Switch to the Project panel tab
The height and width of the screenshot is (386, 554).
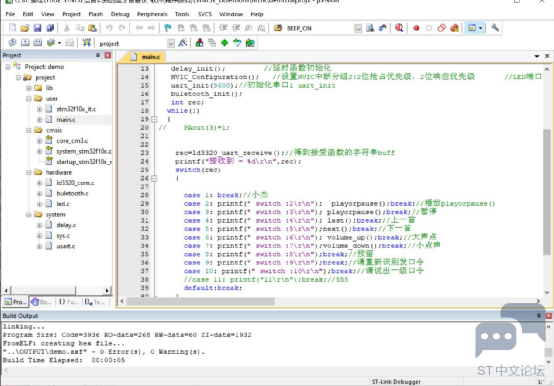pyautogui.click(x=15, y=302)
